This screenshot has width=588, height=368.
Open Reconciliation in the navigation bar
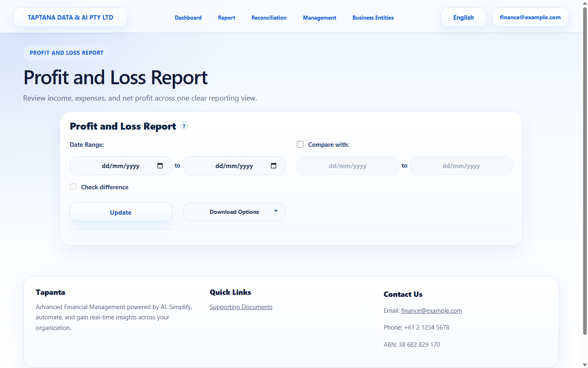269,18
